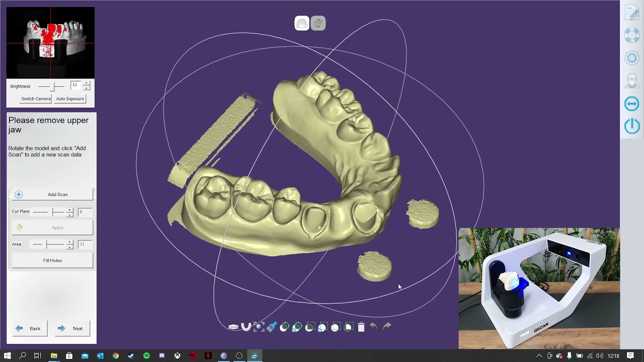Viewport: 644px width, 362px height.
Task: Click the Fill Holes button
Action: click(x=52, y=260)
